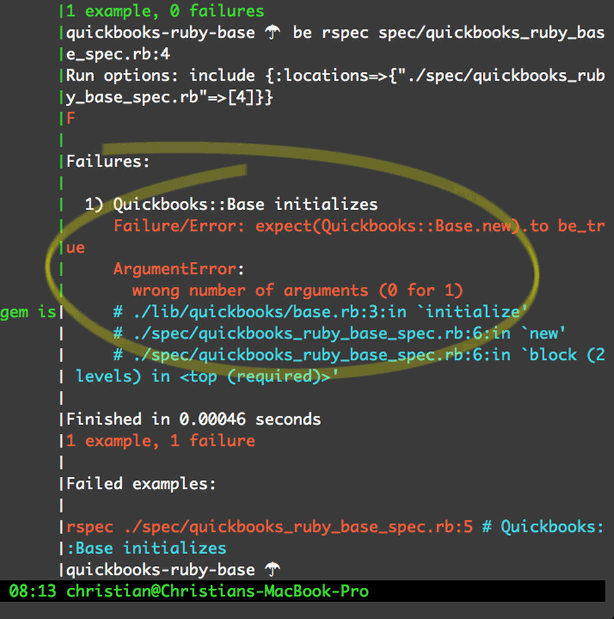Click the 'Failure/Error: expect' line

359,226
